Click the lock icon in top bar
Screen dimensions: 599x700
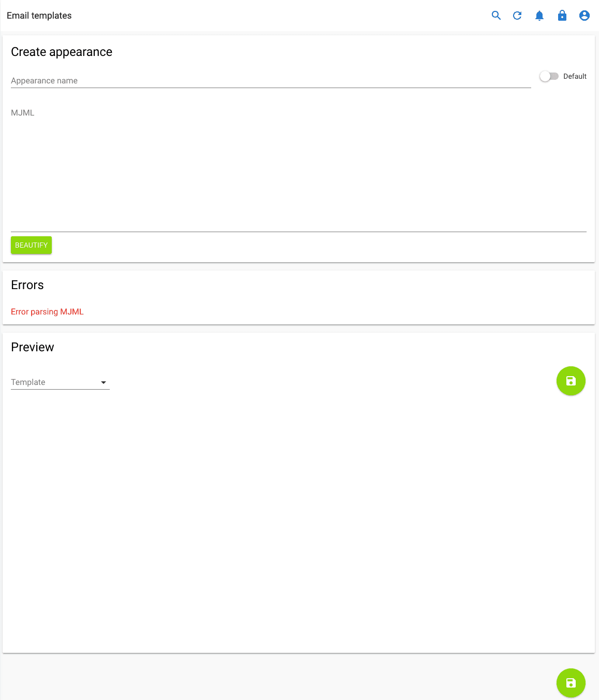pyautogui.click(x=562, y=16)
